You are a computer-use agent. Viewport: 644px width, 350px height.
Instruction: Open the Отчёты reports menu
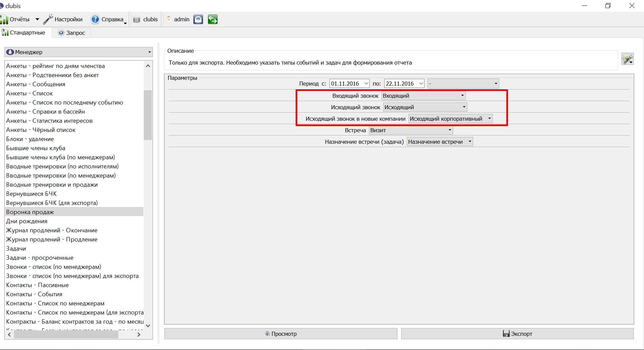pos(15,19)
